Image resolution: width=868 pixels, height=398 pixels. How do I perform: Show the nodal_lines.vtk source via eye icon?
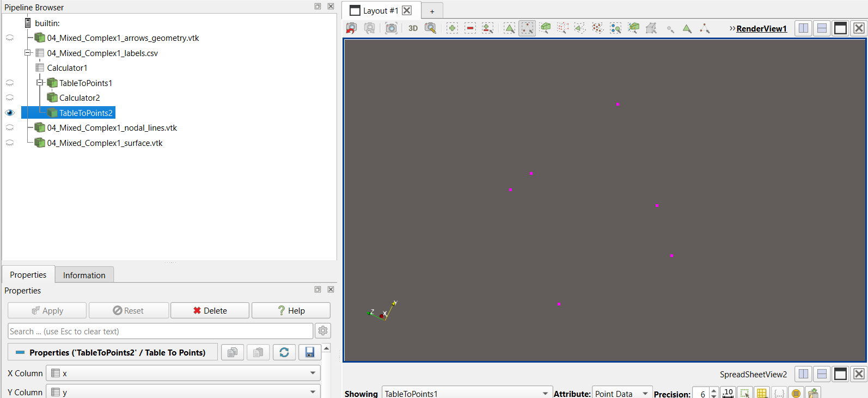pyautogui.click(x=10, y=128)
